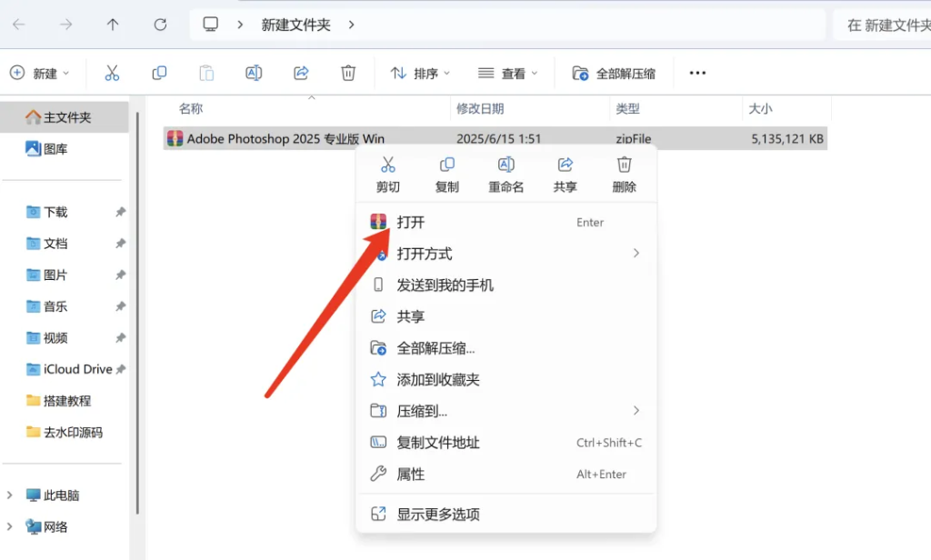
Task: Open the 去水印源码 folder in sidebar
Action: pyautogui.click(x=65, y=433)
